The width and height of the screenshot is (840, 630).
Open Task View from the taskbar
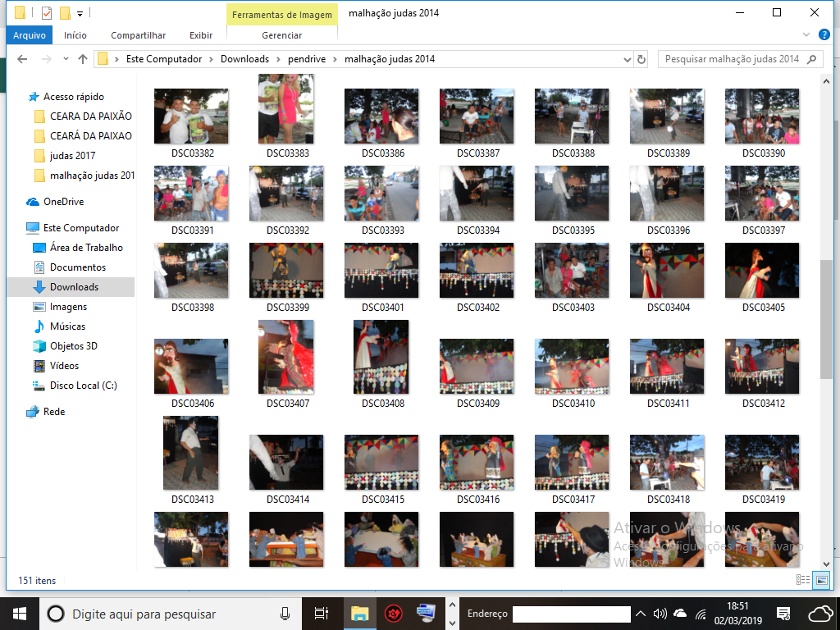[322, 614]
